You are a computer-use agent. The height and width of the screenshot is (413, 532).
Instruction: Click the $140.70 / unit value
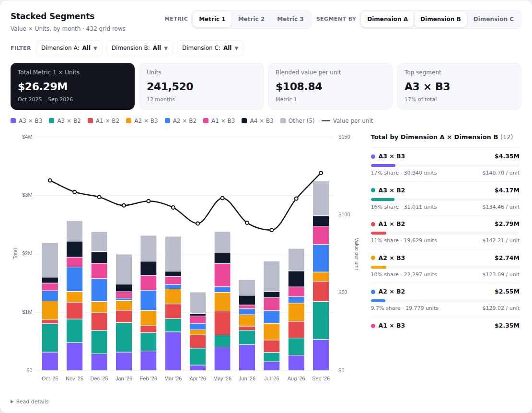501,173
